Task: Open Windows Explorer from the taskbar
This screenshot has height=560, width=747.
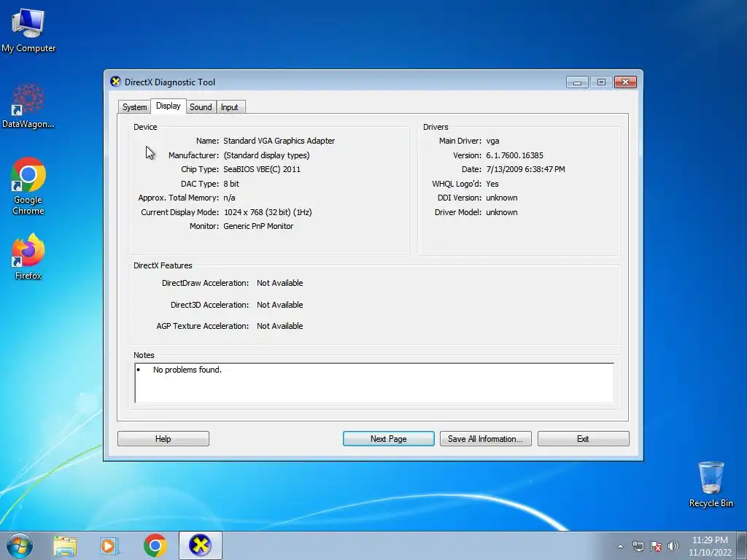Action: 65,545
